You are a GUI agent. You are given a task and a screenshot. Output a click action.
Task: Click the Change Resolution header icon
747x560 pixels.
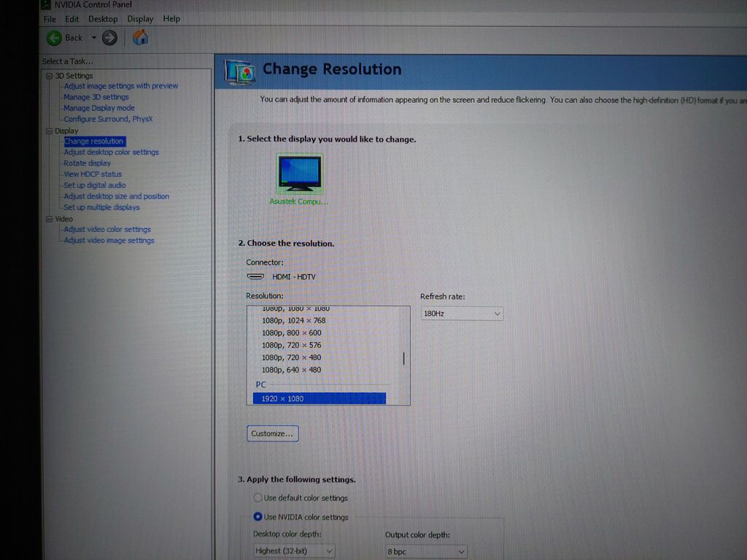click(x=239, y=72)
